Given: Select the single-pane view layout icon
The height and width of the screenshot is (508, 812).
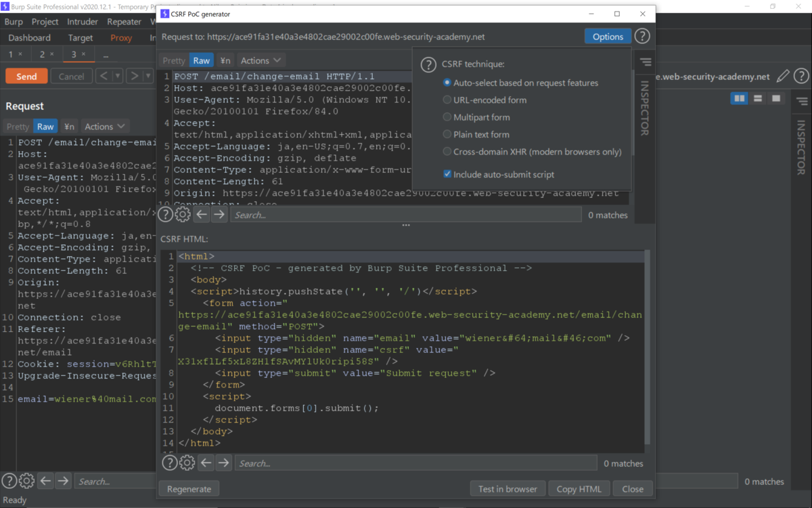Looking at the screenshot, I should pyautogui.click(x=775, y=98).
